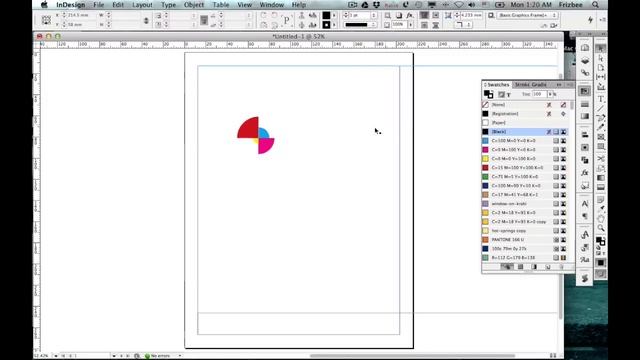
Task: Open the fill color dropdown arrow in Control panel
Action: (334, 15)
